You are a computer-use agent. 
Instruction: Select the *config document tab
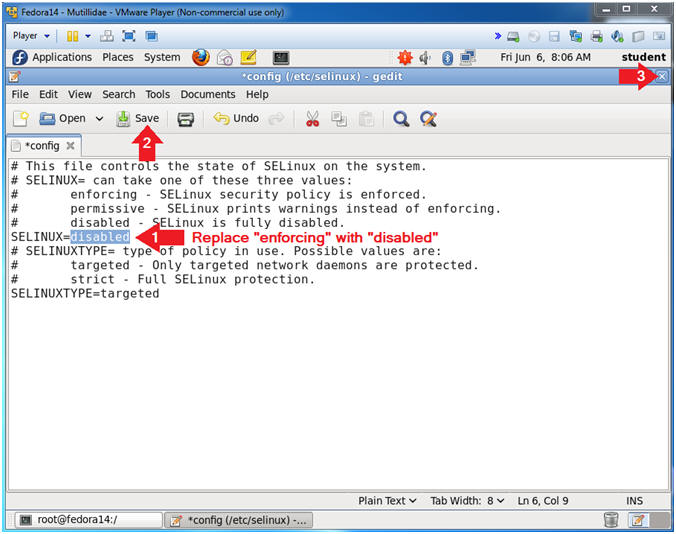click(x=42, y=146)
